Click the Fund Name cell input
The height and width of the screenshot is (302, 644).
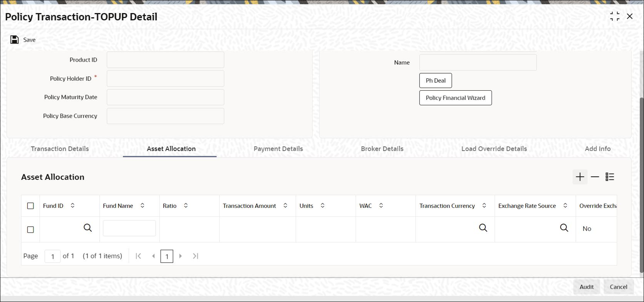(x=129, y=228)
